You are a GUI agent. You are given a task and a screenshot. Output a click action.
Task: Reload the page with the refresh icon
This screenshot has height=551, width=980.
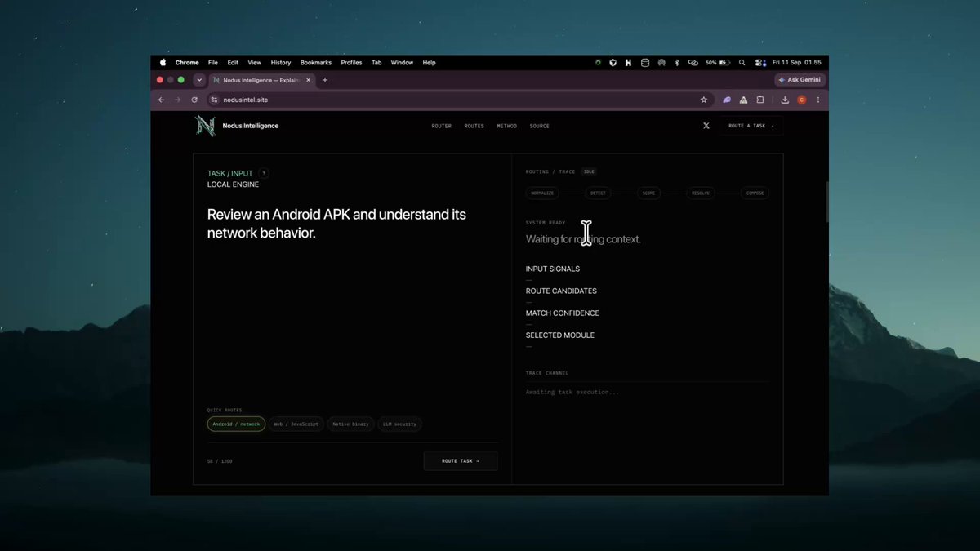194,100
